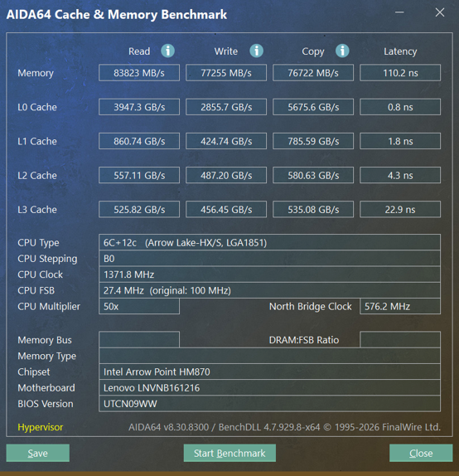Select the Memory write value 77255 MB/s

pyautogui.click(x=226, y=72)
